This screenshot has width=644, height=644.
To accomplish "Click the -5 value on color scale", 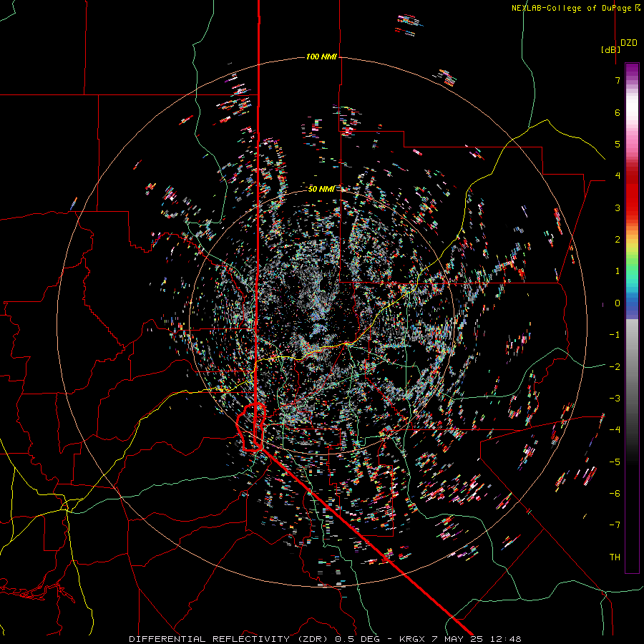I will (615, 462).
